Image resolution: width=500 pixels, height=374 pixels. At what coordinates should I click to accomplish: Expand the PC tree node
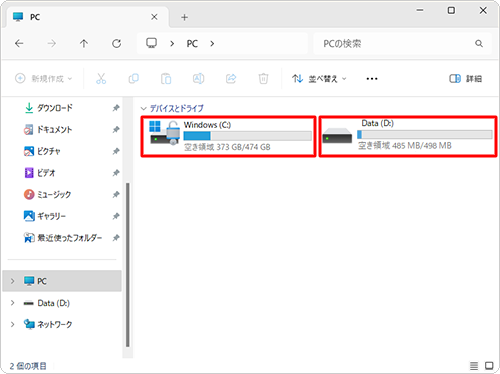click(13, 281)
